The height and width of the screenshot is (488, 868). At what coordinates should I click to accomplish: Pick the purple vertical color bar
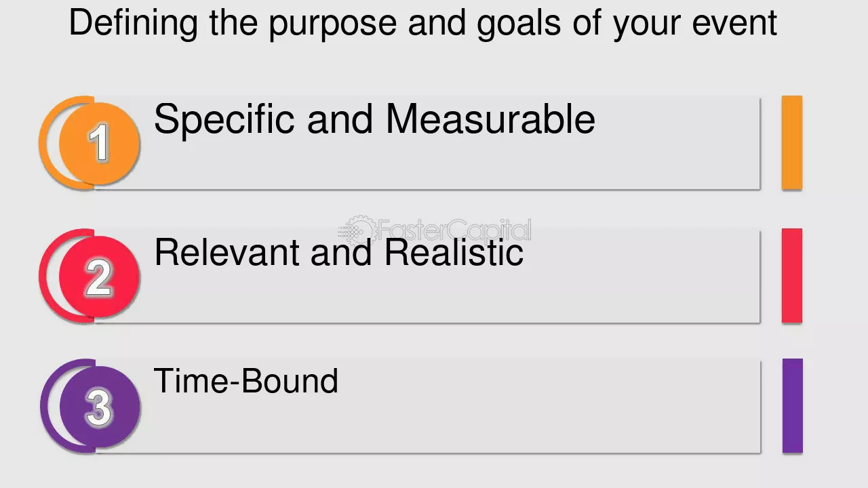[x=792, y=405]
